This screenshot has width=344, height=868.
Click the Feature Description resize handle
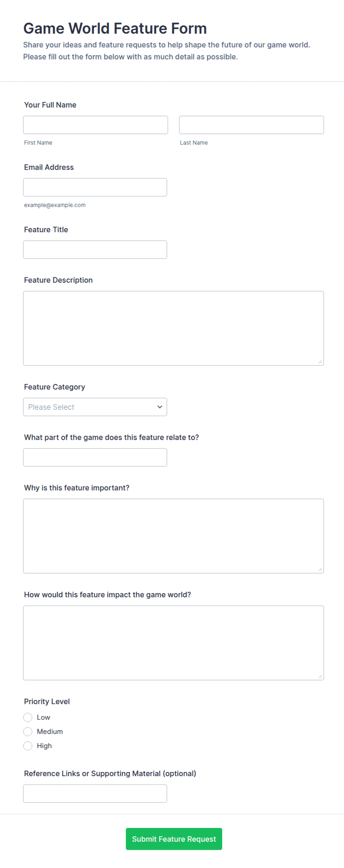tap(320, 362)
